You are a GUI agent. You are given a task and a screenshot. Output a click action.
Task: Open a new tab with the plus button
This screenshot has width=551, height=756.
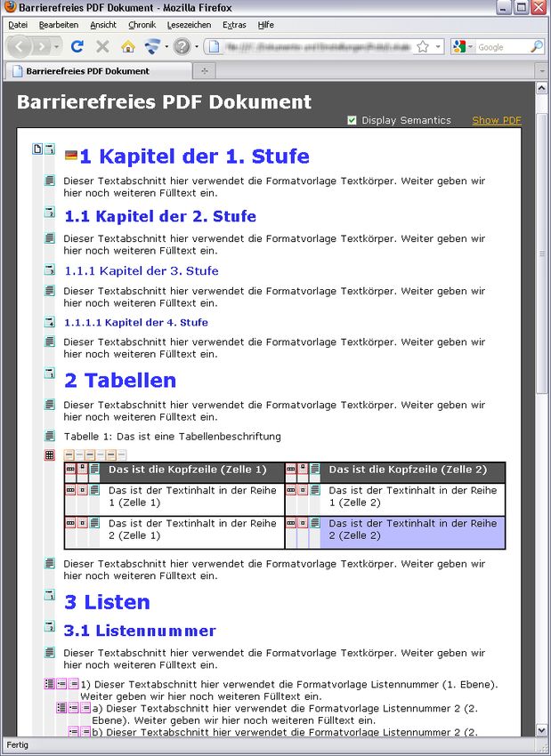205,71
